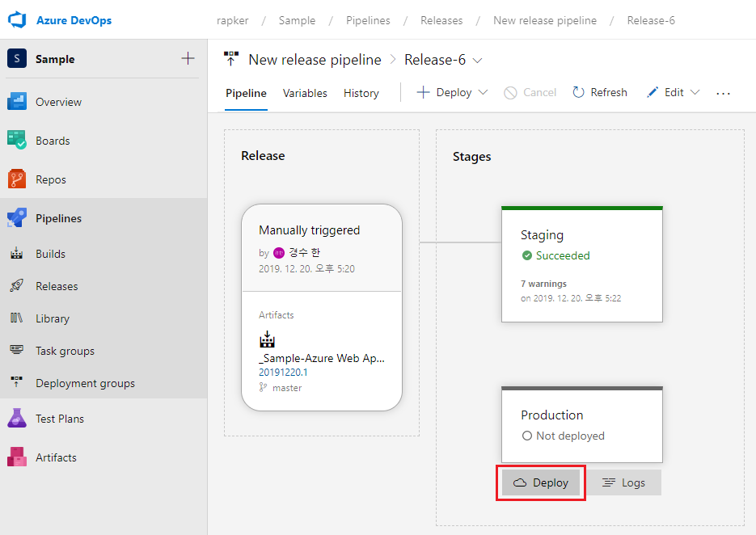Click the Succeeded status text

click(x=563, y=255)
